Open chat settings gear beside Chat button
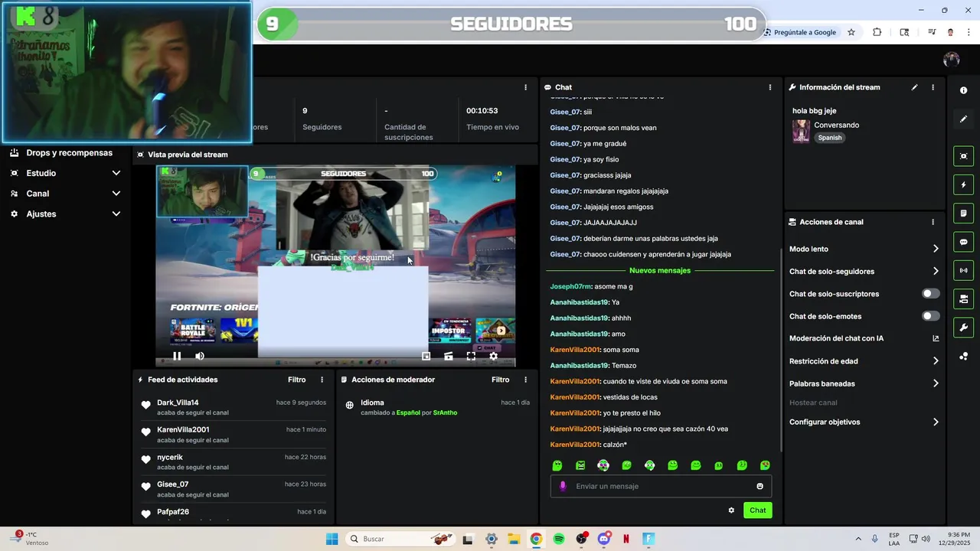980x551 pixels. 731,510
